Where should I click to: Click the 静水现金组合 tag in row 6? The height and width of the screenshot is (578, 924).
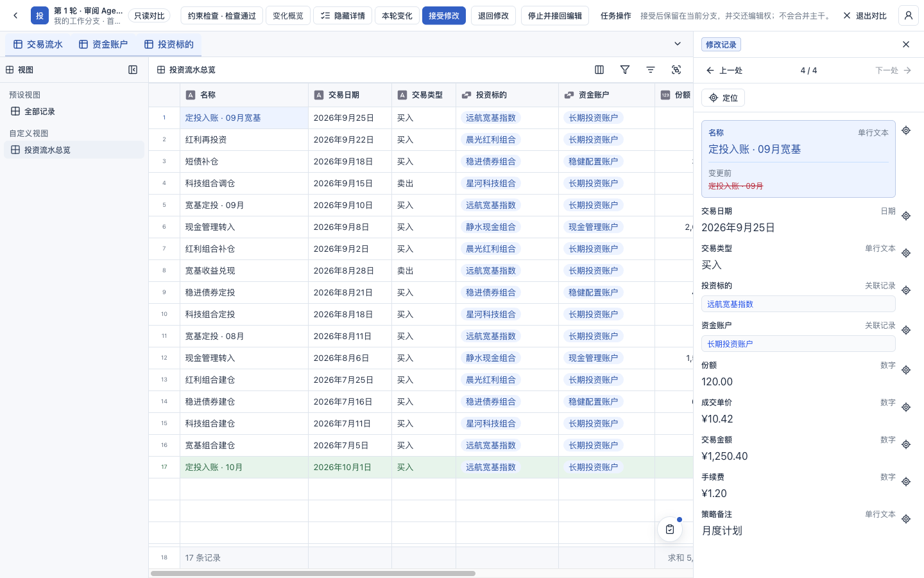(491, 227)
